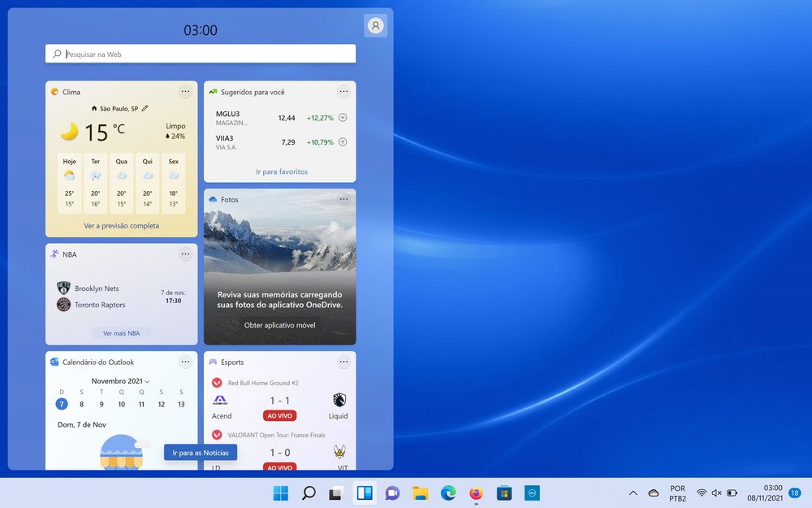Click the edit location pencil icon

pyautogui.click(x=145, y=108)
